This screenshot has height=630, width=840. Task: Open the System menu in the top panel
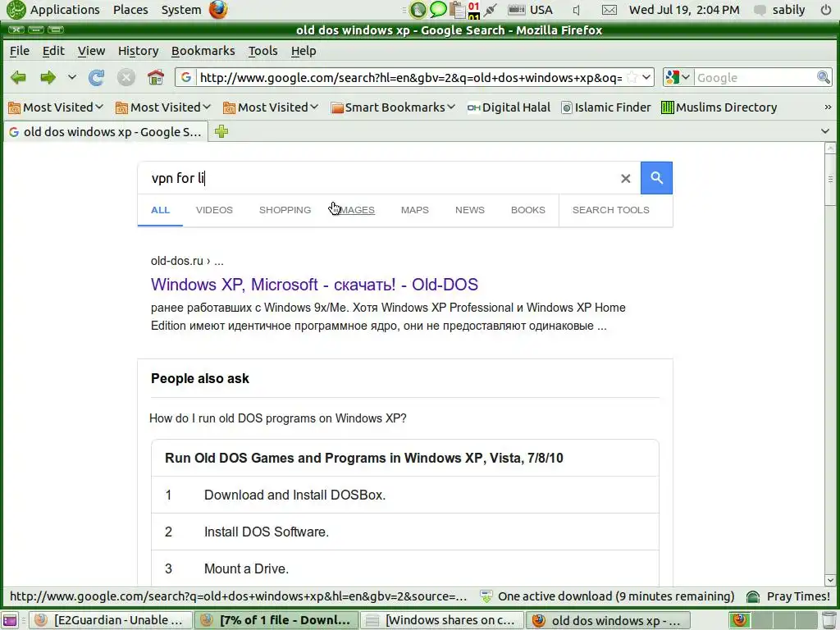pyautogui.click(x=181, y=10)
